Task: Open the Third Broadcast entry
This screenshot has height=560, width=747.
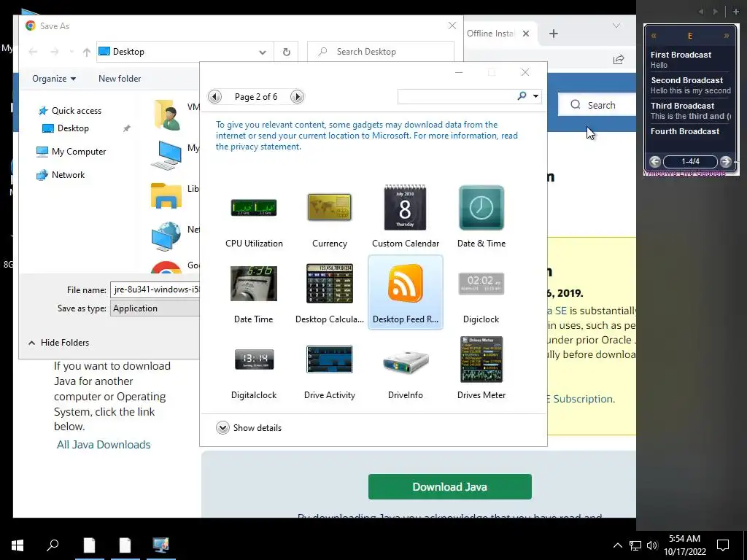Action: pyautogui.click(x=690, y=111)
